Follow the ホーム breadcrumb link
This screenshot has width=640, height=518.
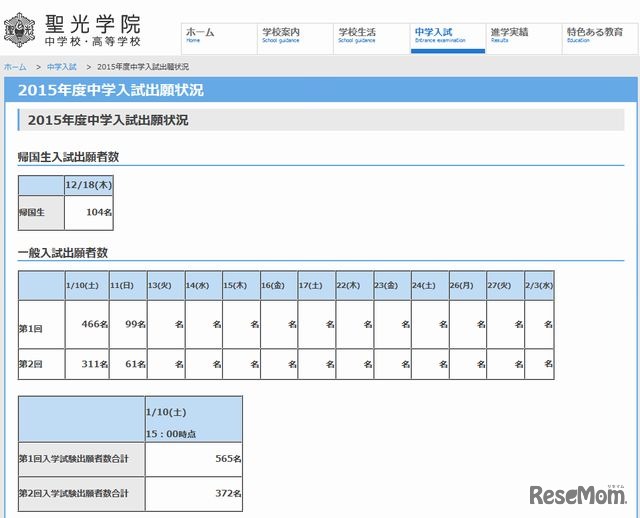click(x=15, y=67)
